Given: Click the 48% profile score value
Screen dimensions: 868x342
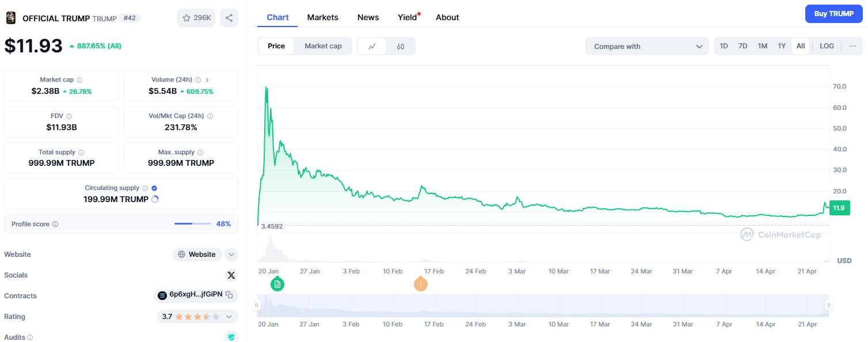Looking at the screenshot, I should pos(223,224).
